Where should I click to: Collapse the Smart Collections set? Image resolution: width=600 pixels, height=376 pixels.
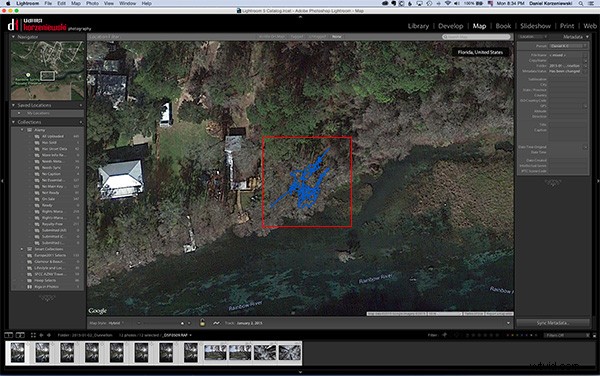[x=22, y=249]
